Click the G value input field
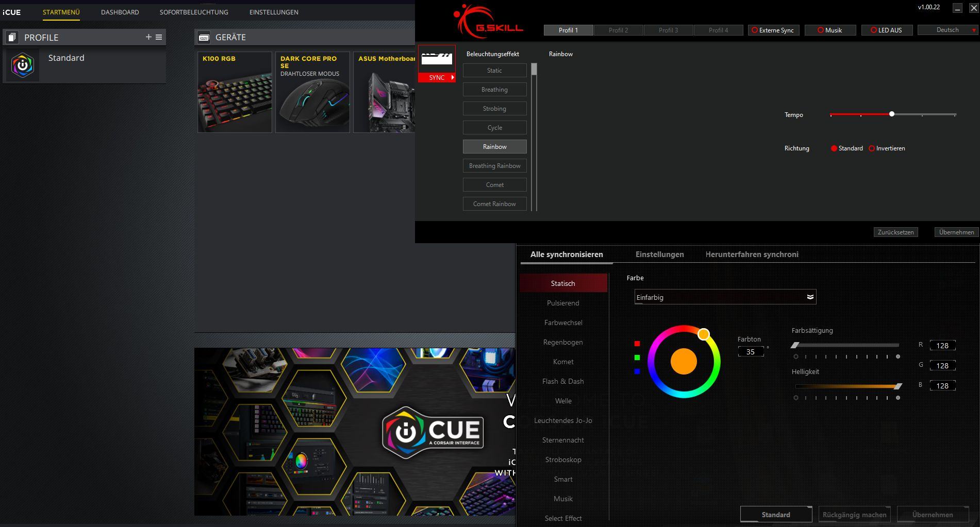 coord(942,366)
